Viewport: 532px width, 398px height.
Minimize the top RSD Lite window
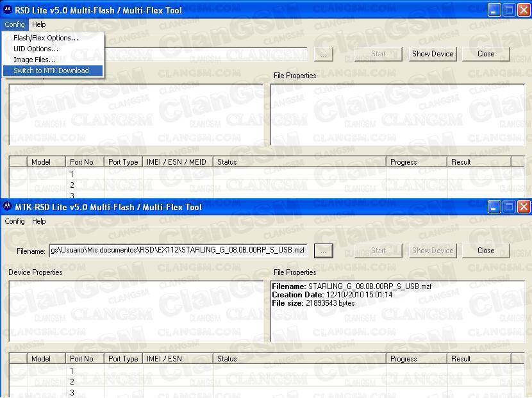tap(494, 10)
